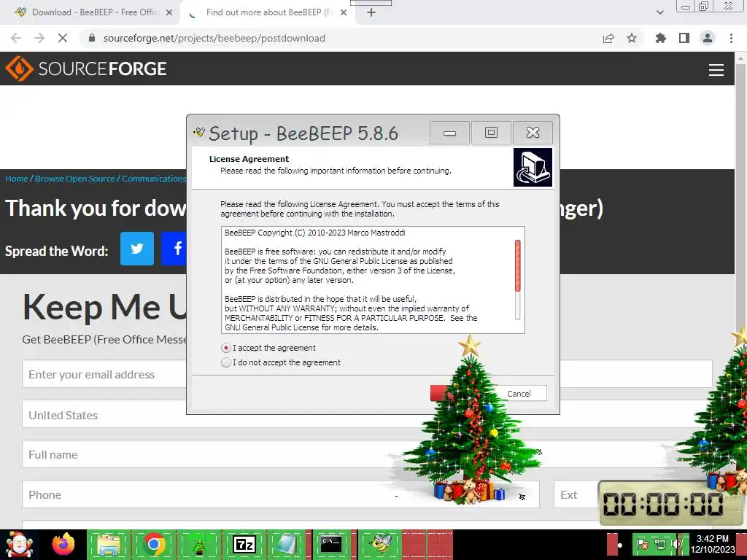Image resolution: width=747 pixels, height=560 pixels.
Task: Go to Home breadcrumb link
Action: pyautogui.click(x=17, y=179)
